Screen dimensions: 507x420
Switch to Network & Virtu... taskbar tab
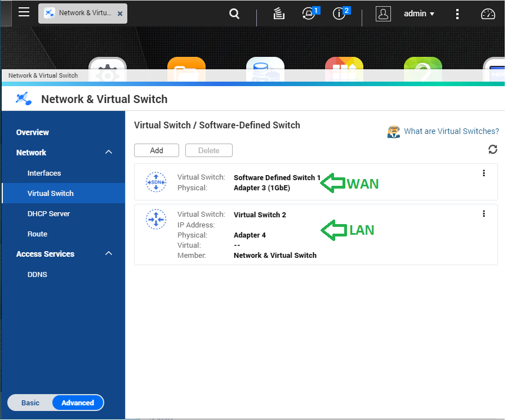[83, 14]
